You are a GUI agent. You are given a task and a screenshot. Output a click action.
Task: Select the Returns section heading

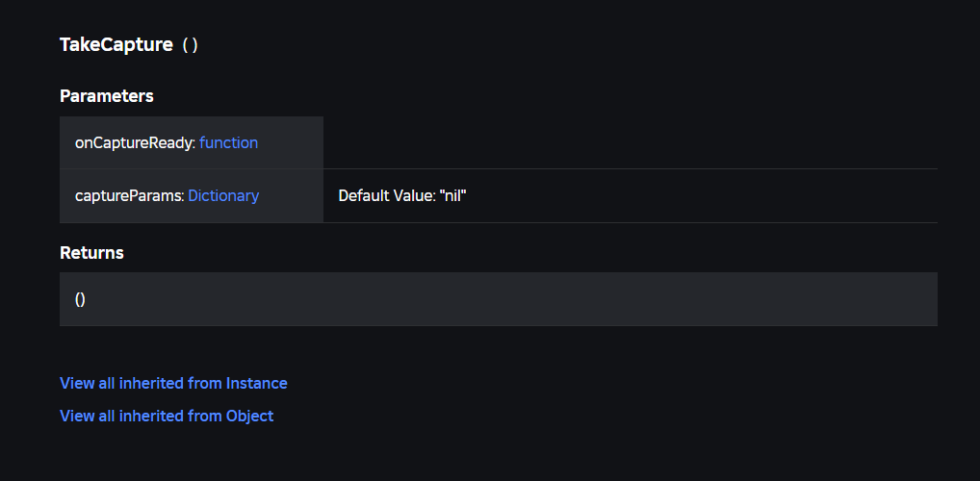91,252
